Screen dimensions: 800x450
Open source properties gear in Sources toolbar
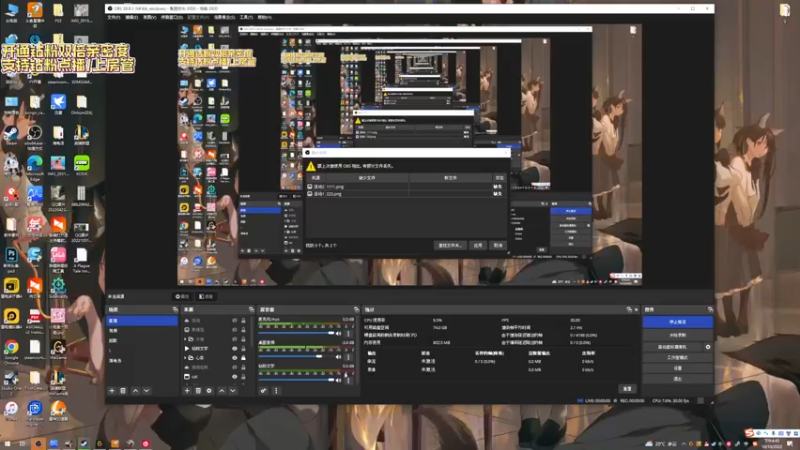click(209, 391)
